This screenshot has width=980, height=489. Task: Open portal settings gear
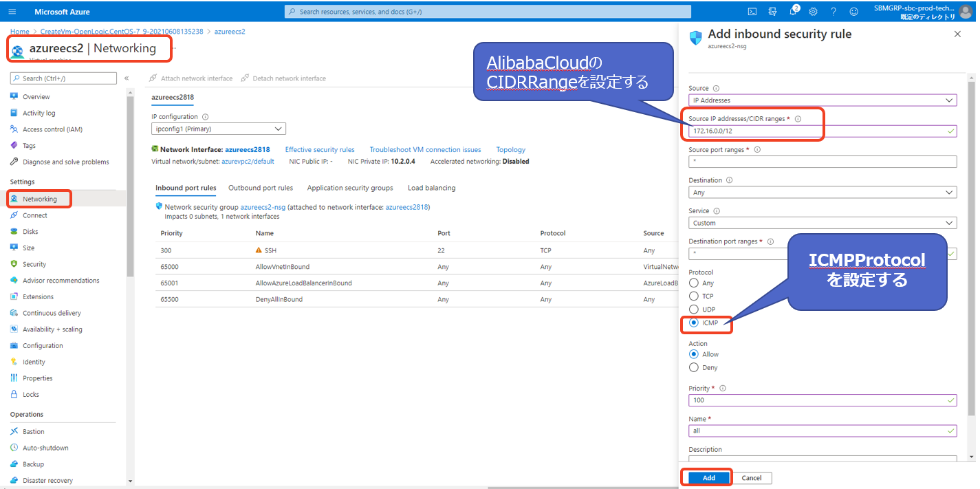coord(814,12)
